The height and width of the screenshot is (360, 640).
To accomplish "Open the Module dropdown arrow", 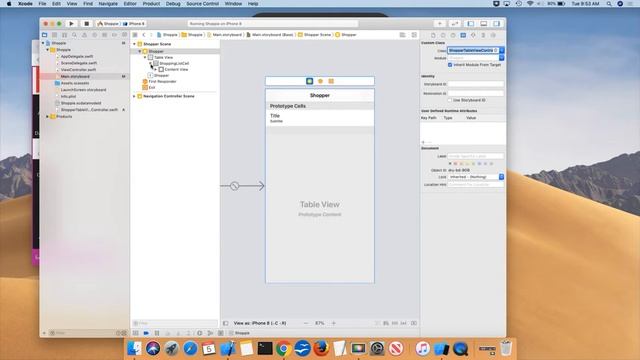I will 502,58.
